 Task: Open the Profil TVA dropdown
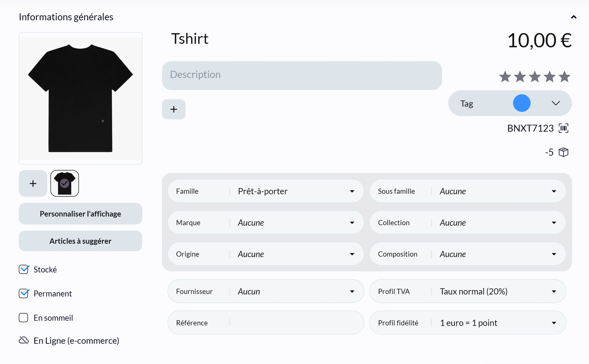click(468, 291)
